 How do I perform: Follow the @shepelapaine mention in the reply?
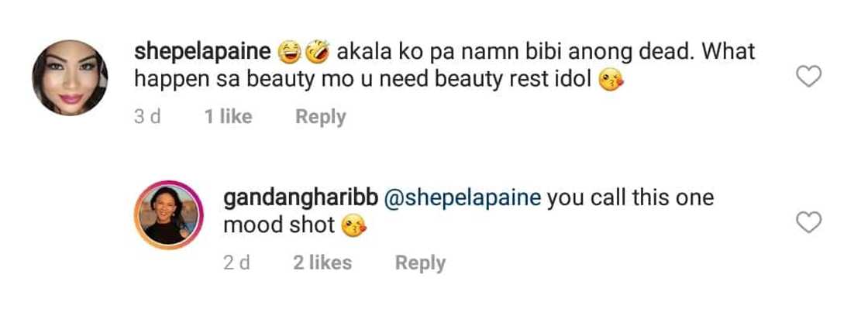pos(463,197)
